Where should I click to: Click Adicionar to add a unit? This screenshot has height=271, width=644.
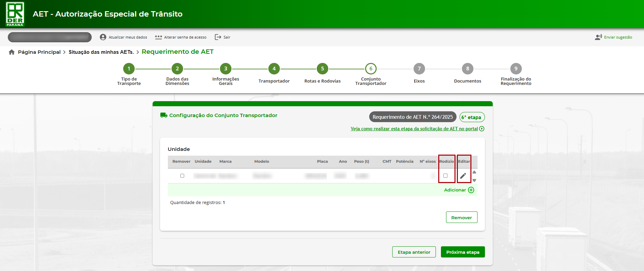(x=455, y=190)
